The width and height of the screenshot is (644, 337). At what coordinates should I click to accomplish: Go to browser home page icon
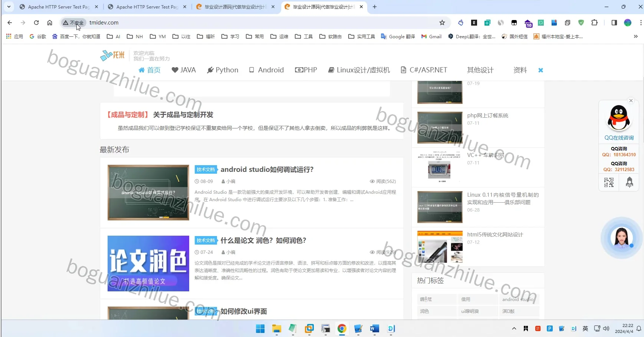(x=50, y=23)
